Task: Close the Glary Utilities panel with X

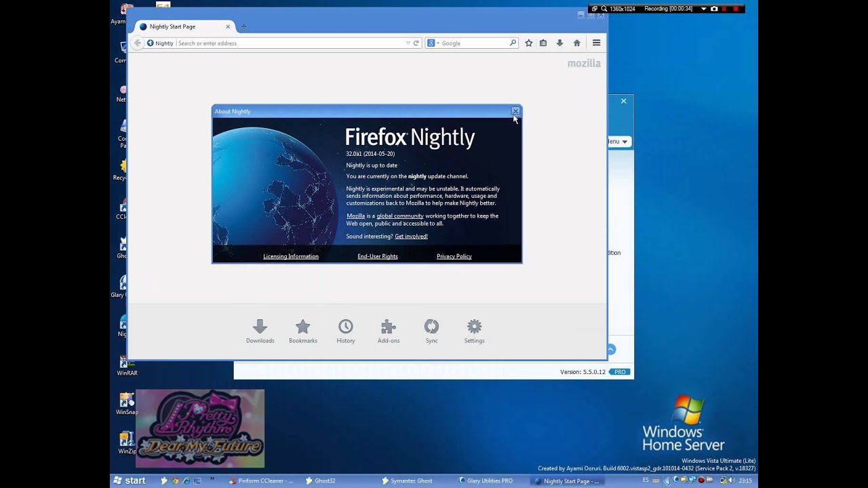Action: 624,101
